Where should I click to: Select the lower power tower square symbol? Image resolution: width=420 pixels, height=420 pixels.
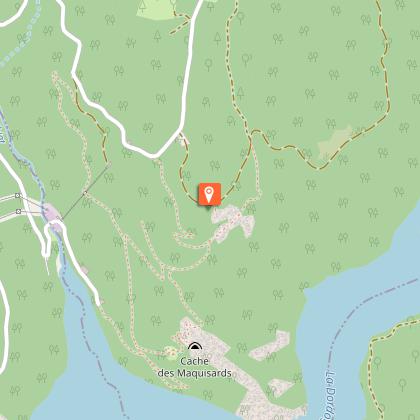(18, 211)
